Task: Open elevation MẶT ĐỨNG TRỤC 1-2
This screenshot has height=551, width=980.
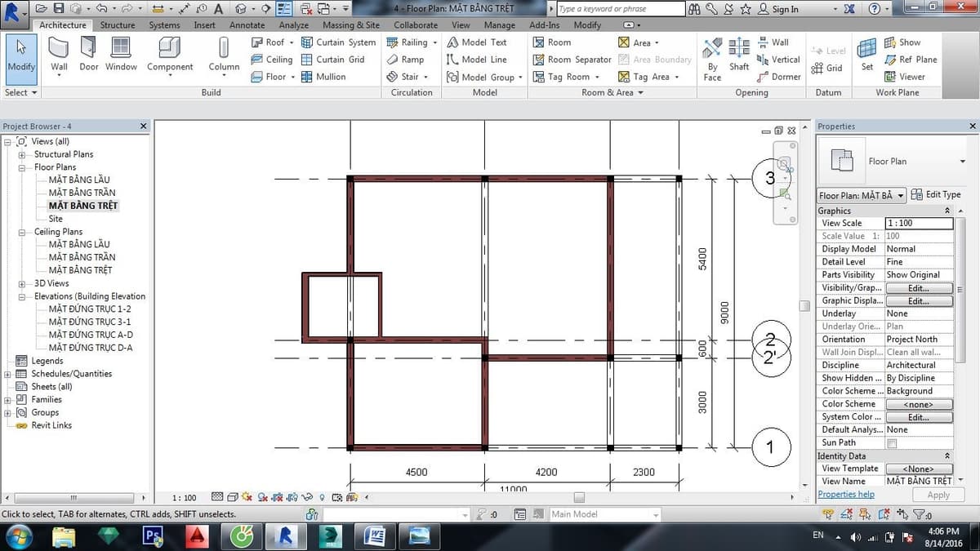Action: click(90, 309)
